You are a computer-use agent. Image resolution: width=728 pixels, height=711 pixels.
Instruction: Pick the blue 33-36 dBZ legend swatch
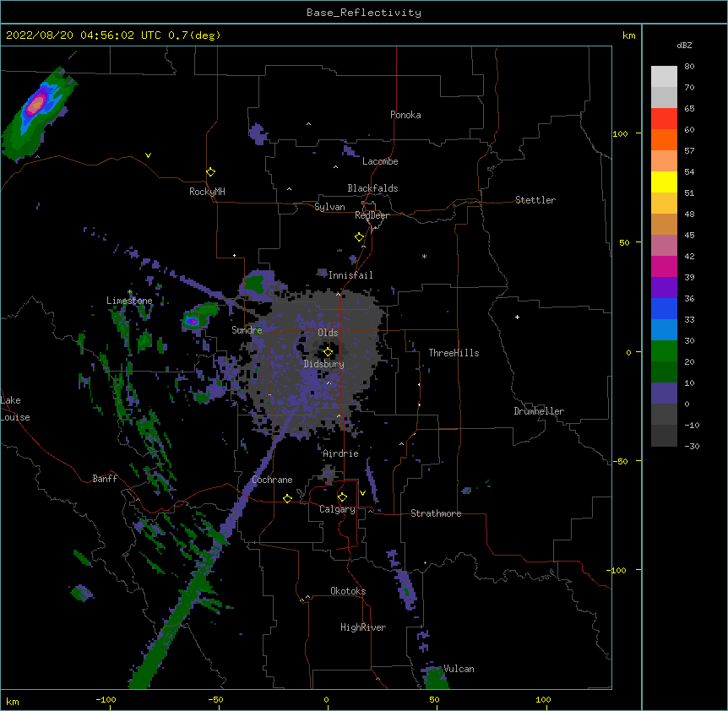[664, 308]
